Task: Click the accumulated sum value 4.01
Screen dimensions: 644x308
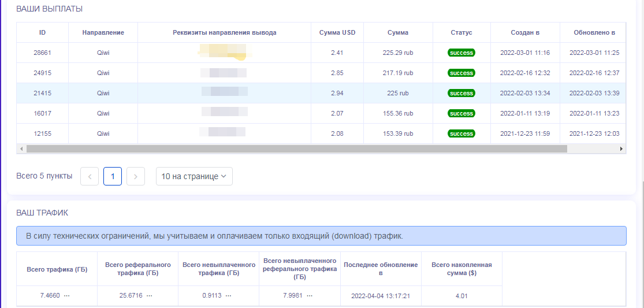Action: [x=461, y=296]
